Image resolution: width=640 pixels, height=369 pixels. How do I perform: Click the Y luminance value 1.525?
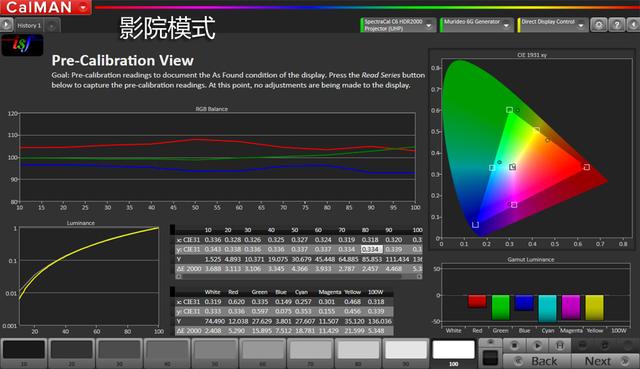213,259
